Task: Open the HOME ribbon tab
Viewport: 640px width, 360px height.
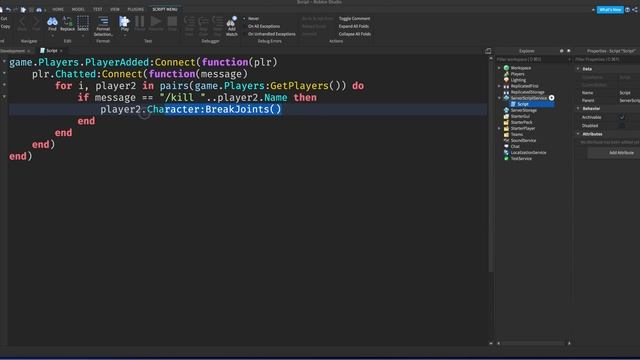Action: [x=58, y=9]
